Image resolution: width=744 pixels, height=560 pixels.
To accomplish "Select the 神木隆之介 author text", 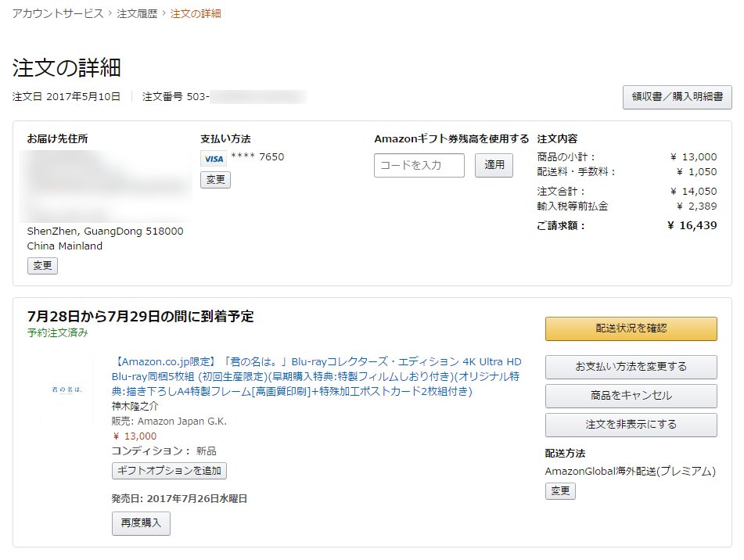I will pyautogui.click(x=135, y=407).
